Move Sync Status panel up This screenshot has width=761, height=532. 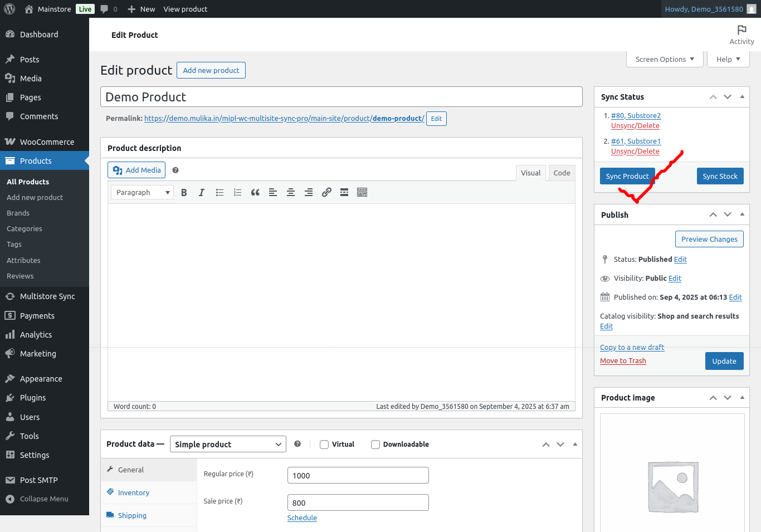pos(713,97)
